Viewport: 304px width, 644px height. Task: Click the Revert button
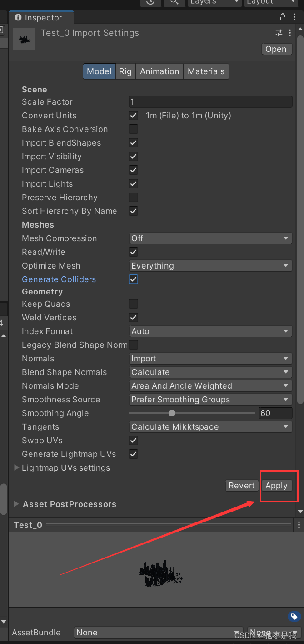click(241, 485)
